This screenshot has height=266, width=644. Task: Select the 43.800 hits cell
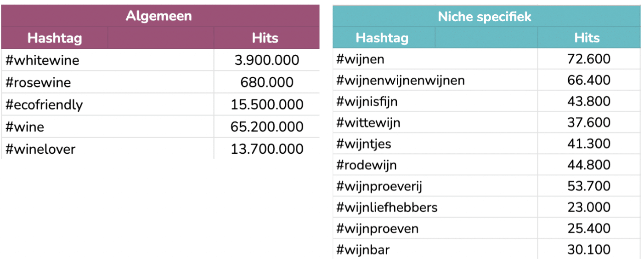click(x=589, y=101)
